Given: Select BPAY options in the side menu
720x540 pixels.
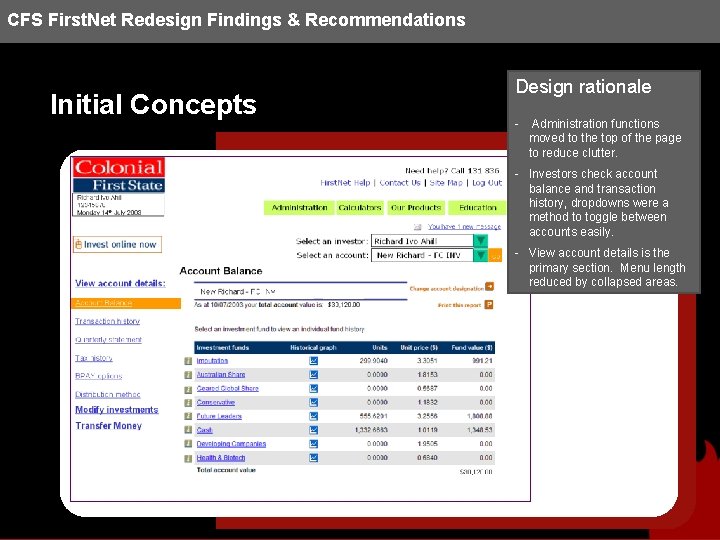Looking at the screenshot, I should (x=99, y=376).
